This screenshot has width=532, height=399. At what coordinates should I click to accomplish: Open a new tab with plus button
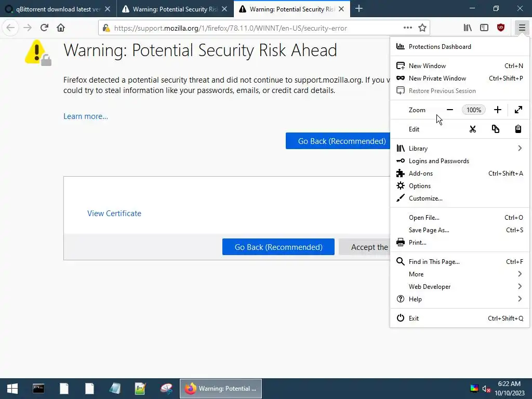point(359,9)
